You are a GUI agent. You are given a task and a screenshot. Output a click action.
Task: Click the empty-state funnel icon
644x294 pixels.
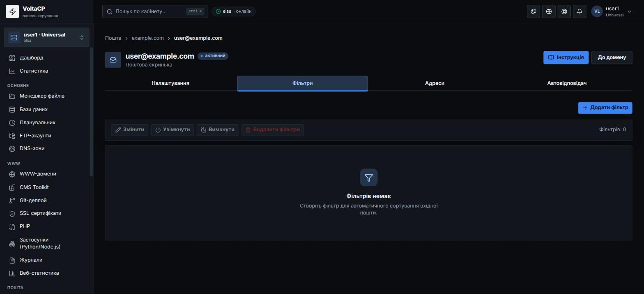(x=369, y=178)
